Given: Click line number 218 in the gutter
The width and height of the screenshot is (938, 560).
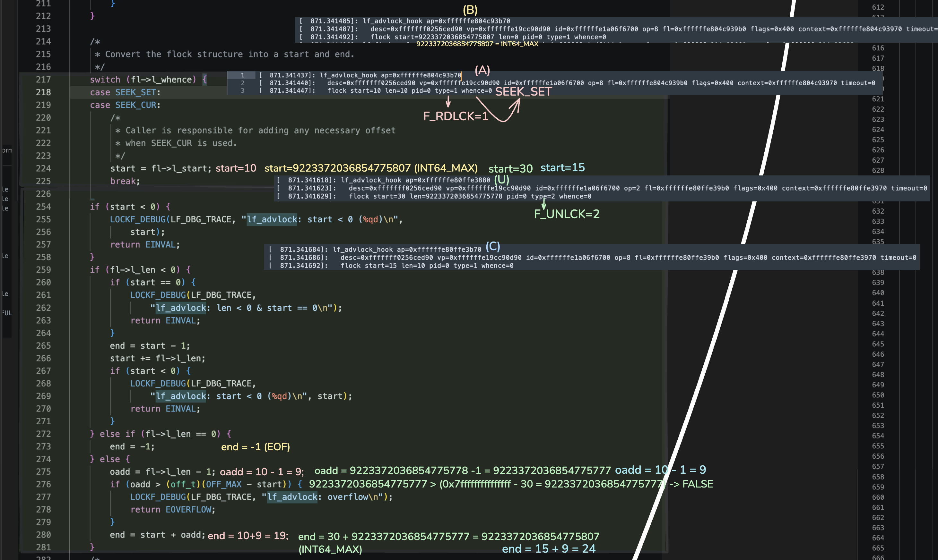Looking at the screenshot, I should click(43, 92).
